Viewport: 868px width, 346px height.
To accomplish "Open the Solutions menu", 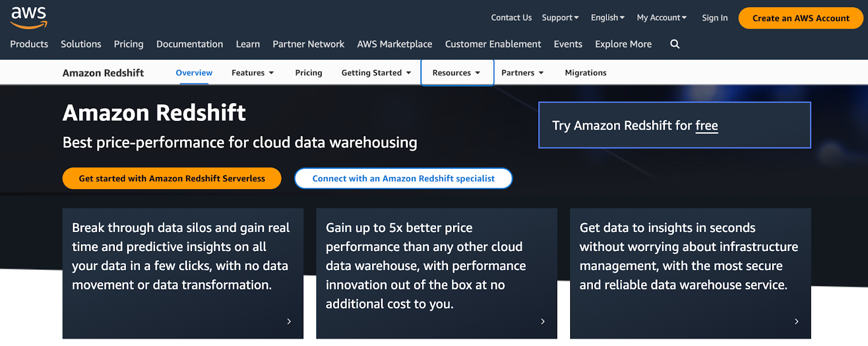I will (x=81, y=44).
